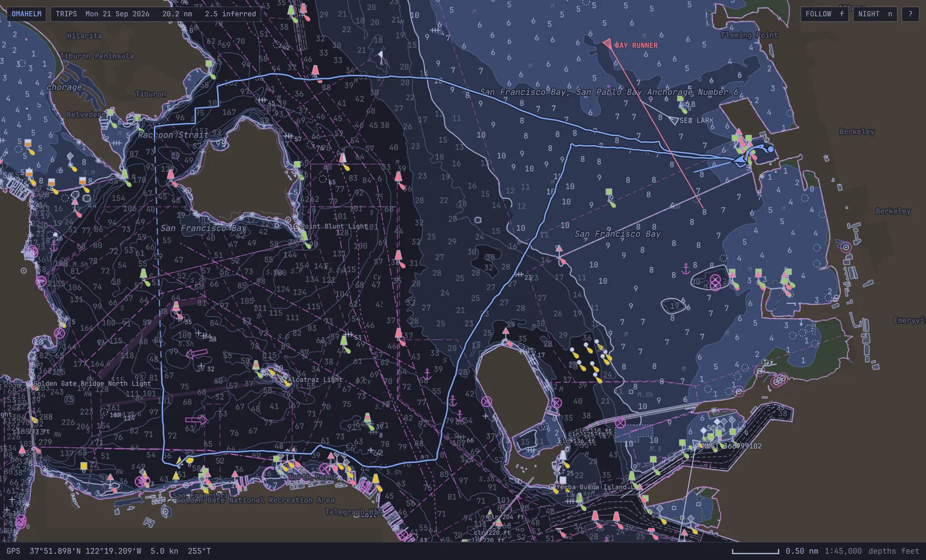The height and width of the screenshot is (560, 926).
Task: Open the TRIPS panel
Action: click(x=66, y=14)
